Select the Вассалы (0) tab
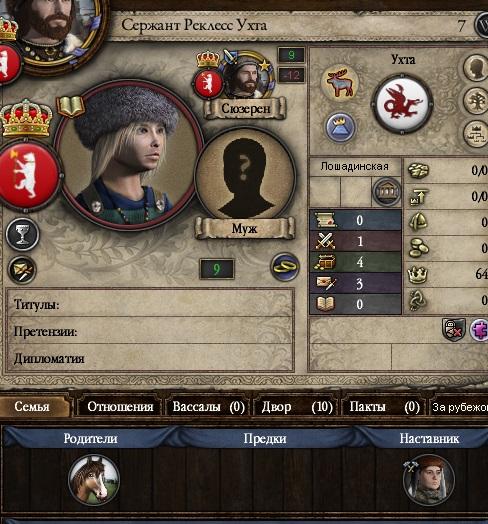Viewport: 488px width, 524px height. 209,406
